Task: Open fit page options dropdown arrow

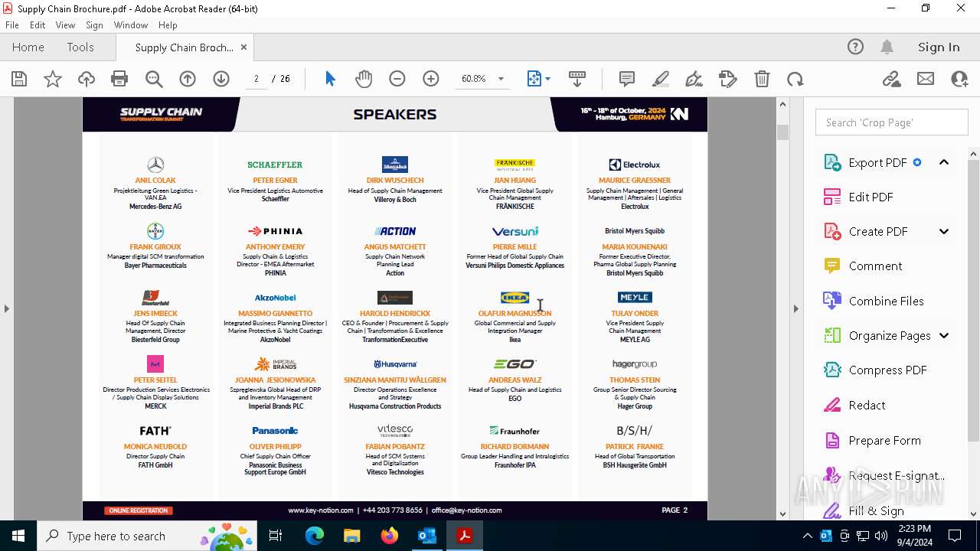Action: [x=547, y=79]
